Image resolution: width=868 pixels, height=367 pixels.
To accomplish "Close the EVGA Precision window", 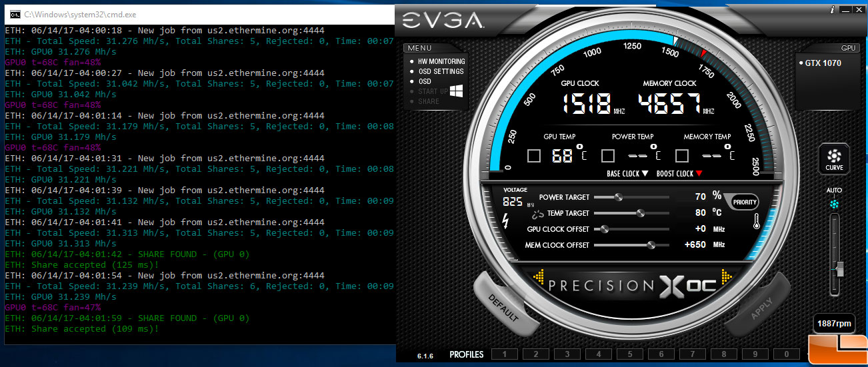I will point(859,10).
